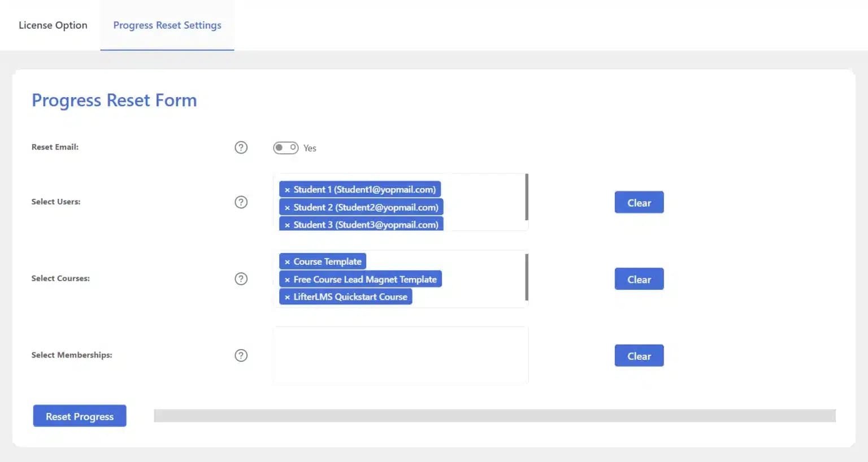The height and width of the screenshot is (462, 868).
Task: Click the reset progress bar
Action: [x=494, y=416]
